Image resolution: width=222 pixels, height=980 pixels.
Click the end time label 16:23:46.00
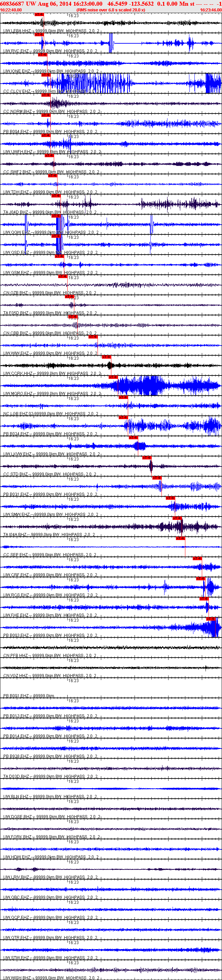tap(211, 10)
